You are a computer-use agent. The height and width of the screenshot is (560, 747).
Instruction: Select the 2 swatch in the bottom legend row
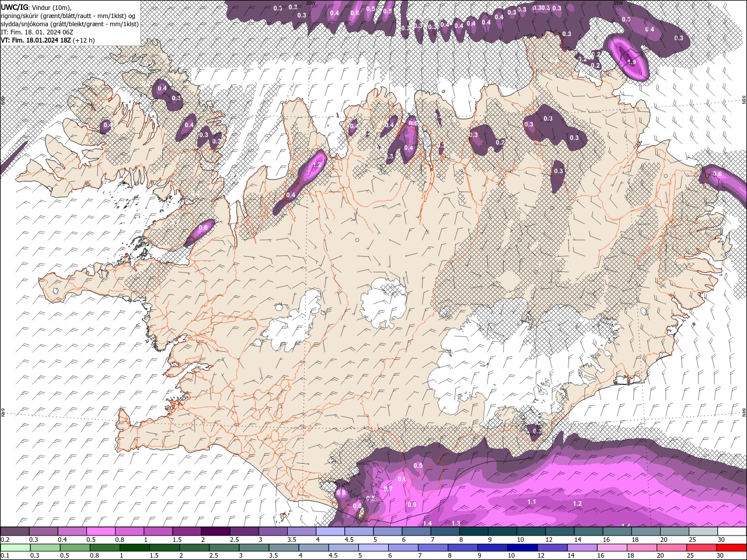pyautogui.click(x=194, y=548)
